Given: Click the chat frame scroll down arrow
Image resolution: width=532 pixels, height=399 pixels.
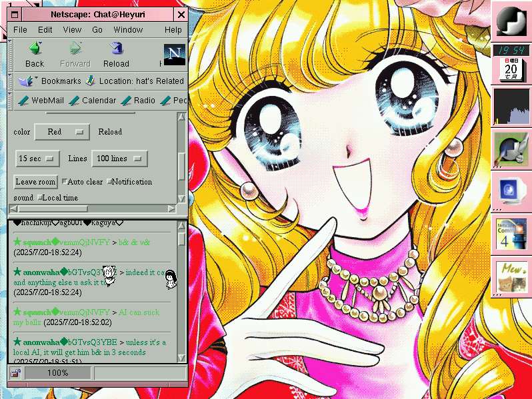Looking at the screenshot, I should [181, 358].
